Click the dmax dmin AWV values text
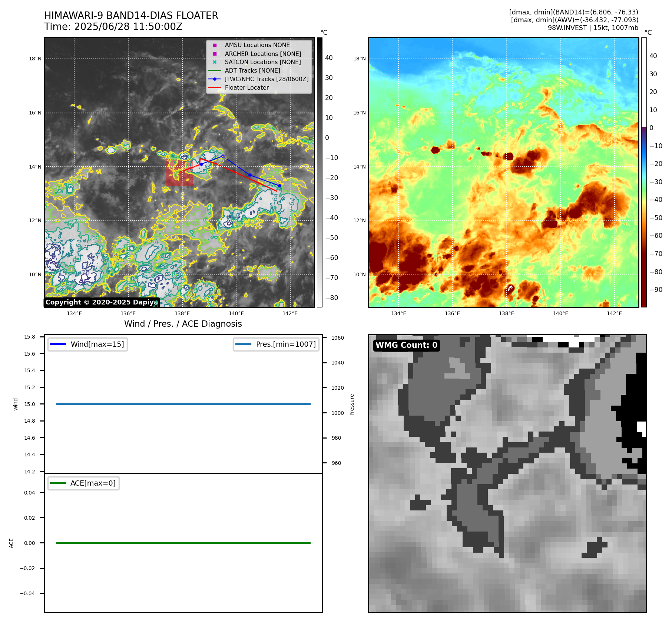The width and height of the screenshot is (672, 626). pos(575,20)
